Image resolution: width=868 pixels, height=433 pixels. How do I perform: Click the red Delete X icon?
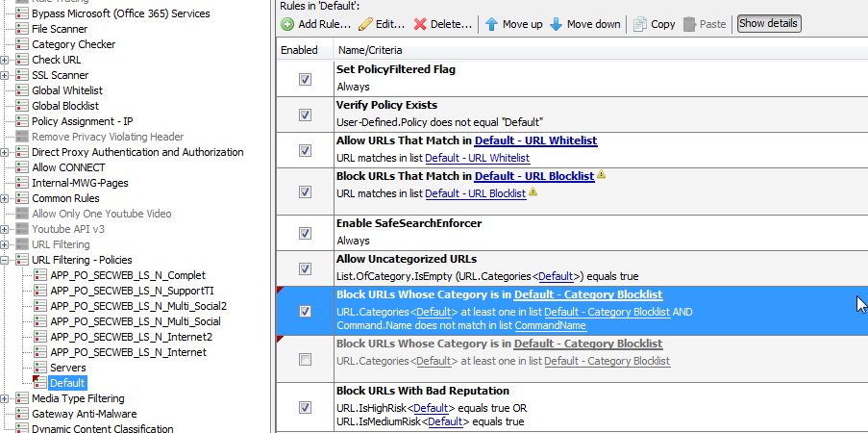(x=420, y=24)
